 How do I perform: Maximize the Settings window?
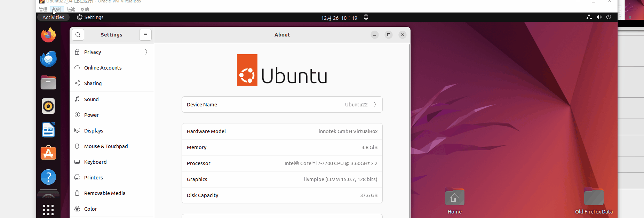tap(389, 35)
